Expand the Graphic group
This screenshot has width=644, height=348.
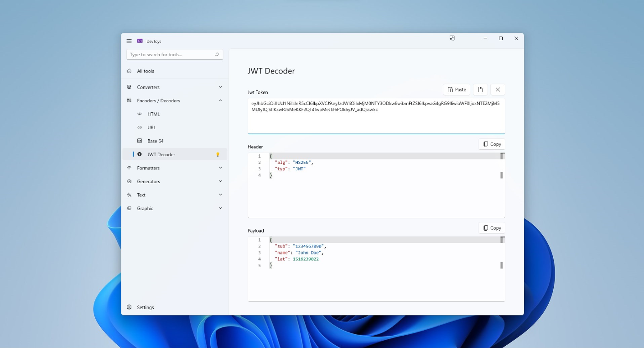(221, 208)
